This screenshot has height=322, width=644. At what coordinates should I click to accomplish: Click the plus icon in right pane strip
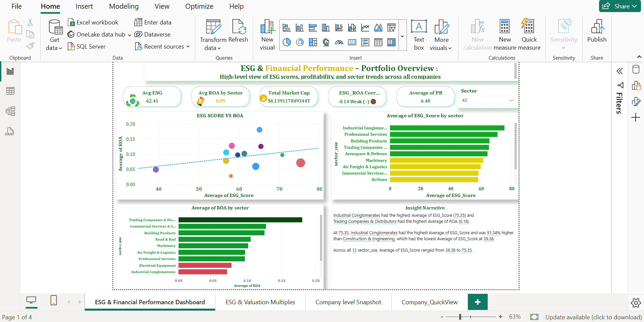(x=636, y=117)
